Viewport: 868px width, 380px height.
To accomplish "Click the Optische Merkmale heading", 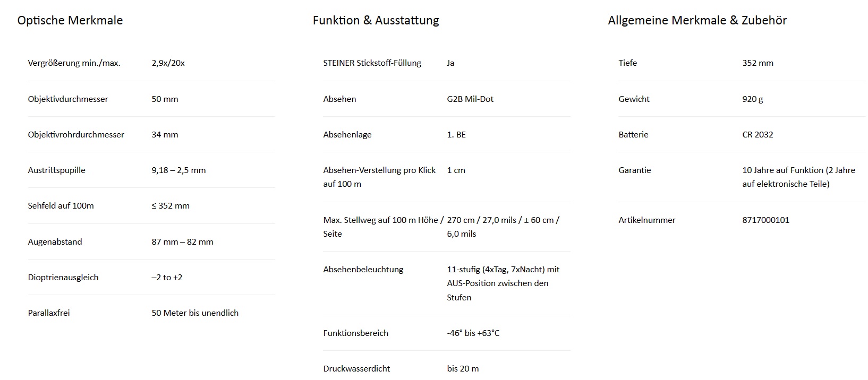I will [x=70, y=20].
